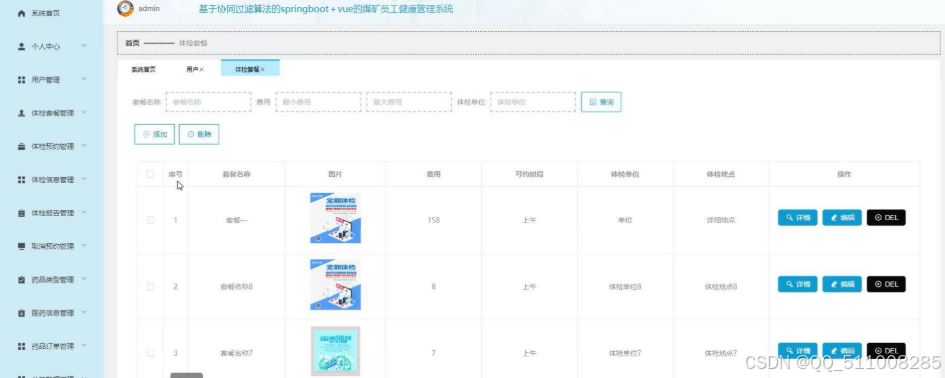Click the grid icon next to 用户管理

[22, 80]
